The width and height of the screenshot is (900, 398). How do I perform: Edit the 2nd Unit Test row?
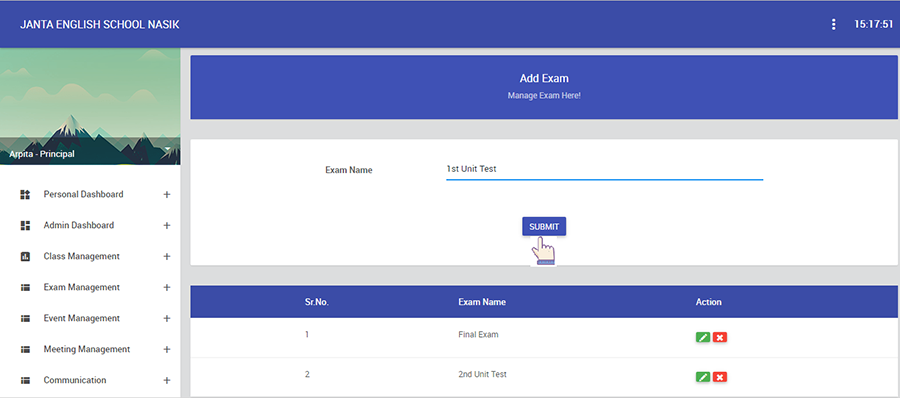tap(703, 377)
